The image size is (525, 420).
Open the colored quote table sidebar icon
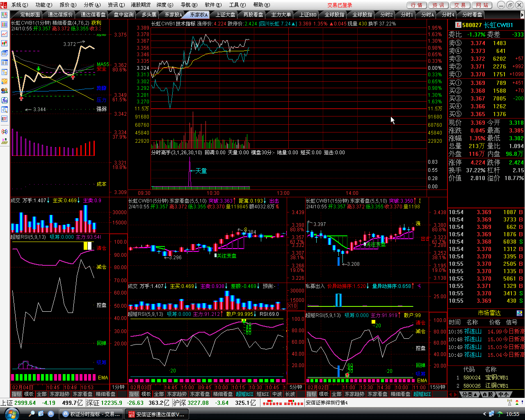[x=5, y=25]
